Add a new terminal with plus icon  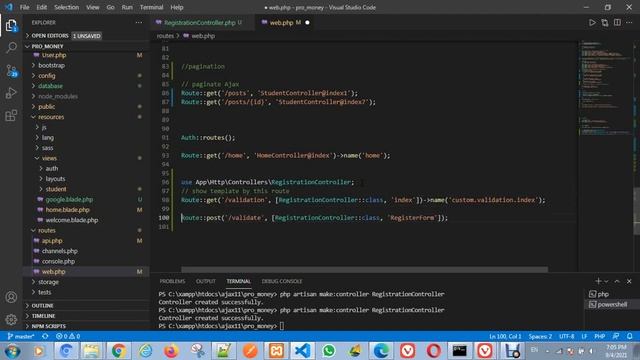598,281
